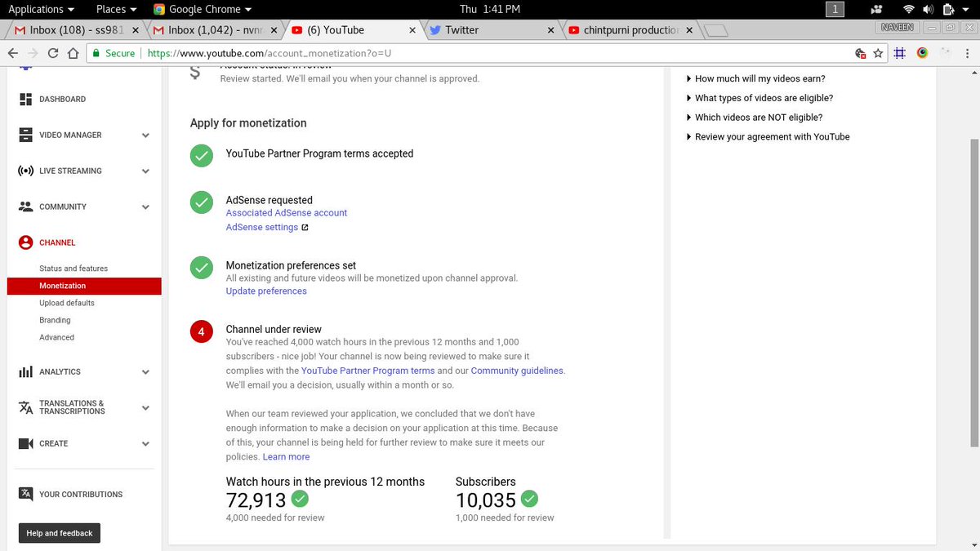
Task: Click the Video Manager sidebar icon
Action: pyautogui.click(x=25, y=135)
